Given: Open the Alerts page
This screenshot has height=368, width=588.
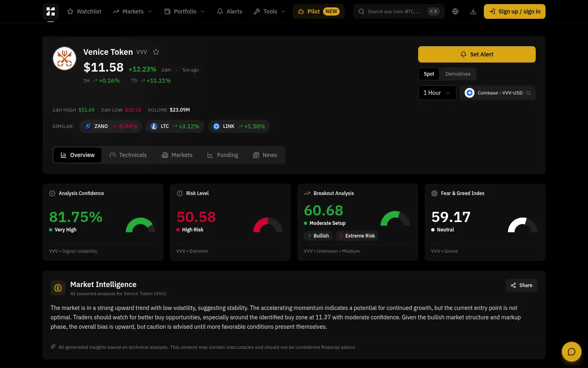Looking at the screenshot, I should coord(229,11).
